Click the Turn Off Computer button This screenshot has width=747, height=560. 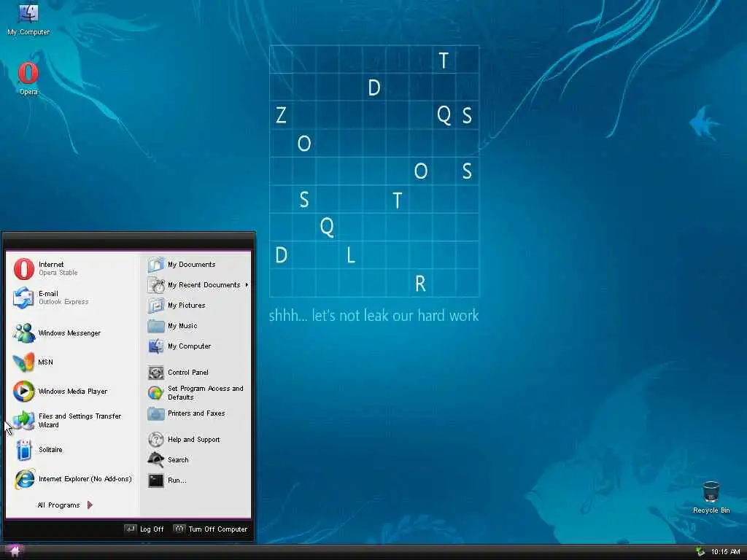point(210,529)
